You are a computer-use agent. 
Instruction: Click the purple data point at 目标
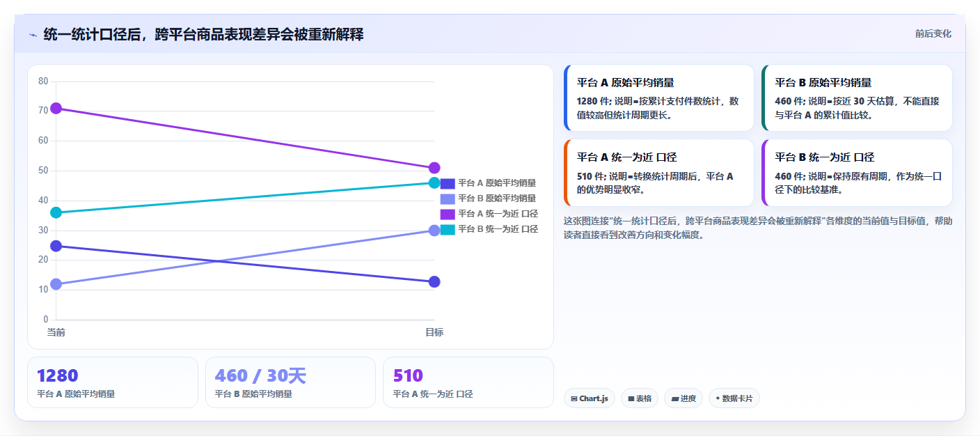434,168
